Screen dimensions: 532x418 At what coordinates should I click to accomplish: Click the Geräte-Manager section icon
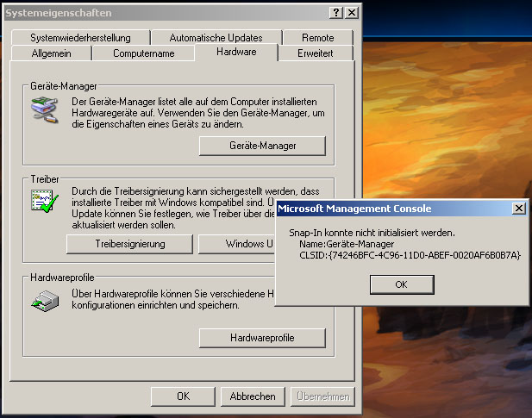click(45, 110)
